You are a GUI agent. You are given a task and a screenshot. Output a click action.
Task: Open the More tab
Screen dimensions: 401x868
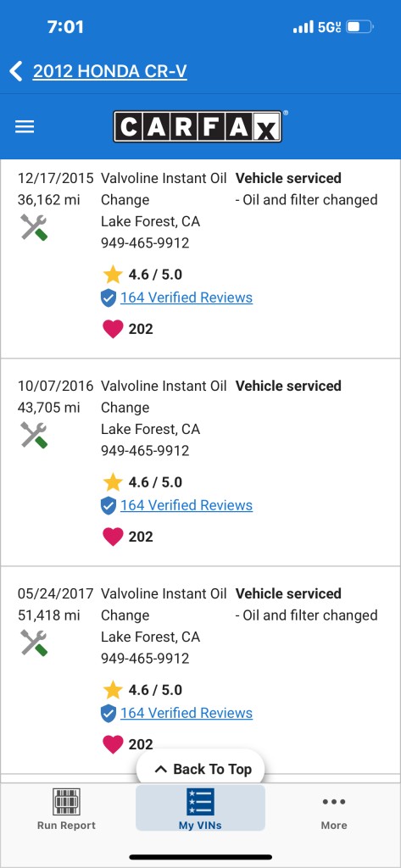pos(334,809)
